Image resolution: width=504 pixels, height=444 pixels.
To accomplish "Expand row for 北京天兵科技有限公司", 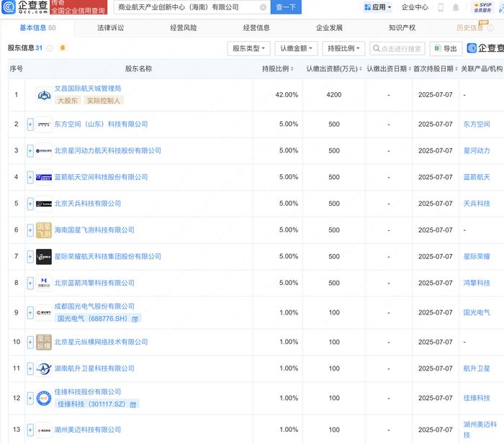I will click(30, 204).
